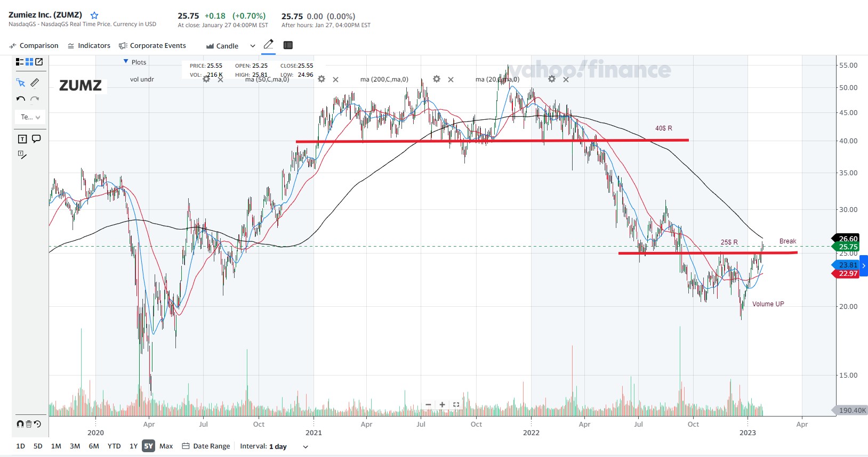Click the 25.75 green price tag
868x457 pixels.
tap(846, 247)
